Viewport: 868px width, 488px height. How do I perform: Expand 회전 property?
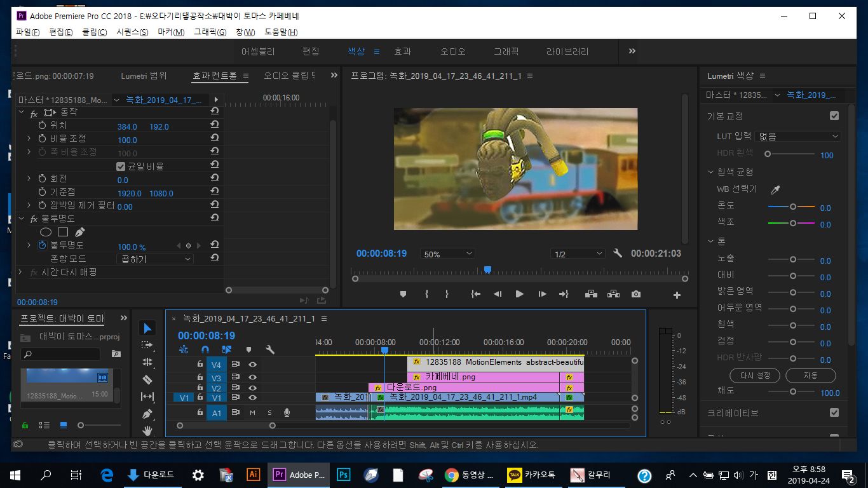(x=29, y=179)
